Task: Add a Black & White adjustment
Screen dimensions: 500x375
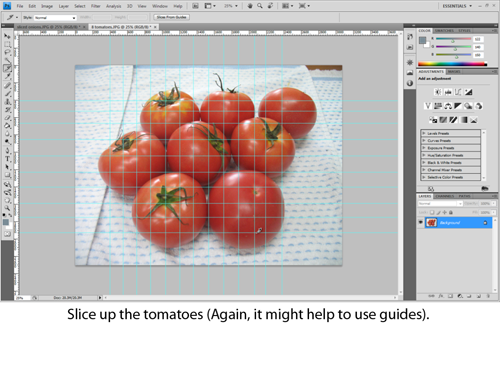Action: (x=458, y=106)
